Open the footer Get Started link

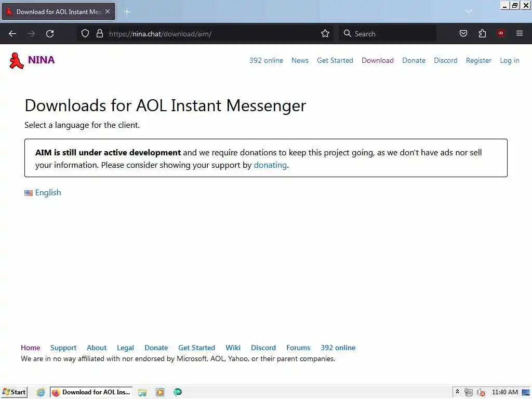click(x=196, y=348)
